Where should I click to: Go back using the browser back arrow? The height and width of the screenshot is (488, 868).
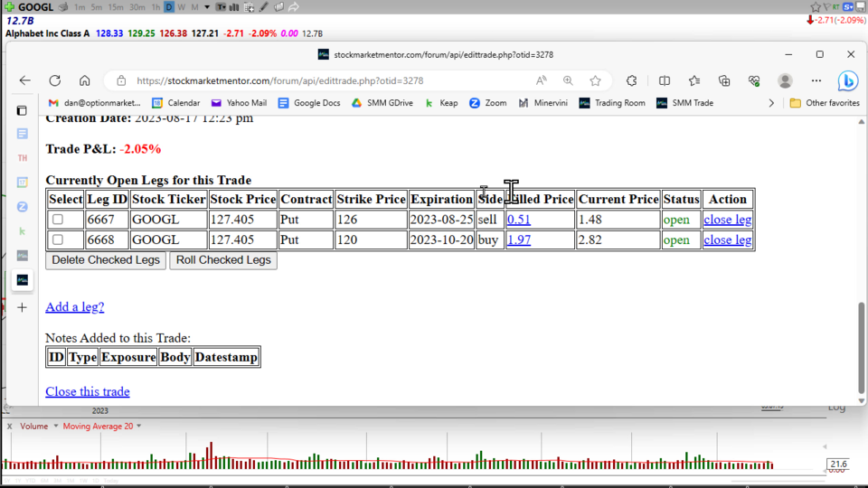(x=25, y=80)
